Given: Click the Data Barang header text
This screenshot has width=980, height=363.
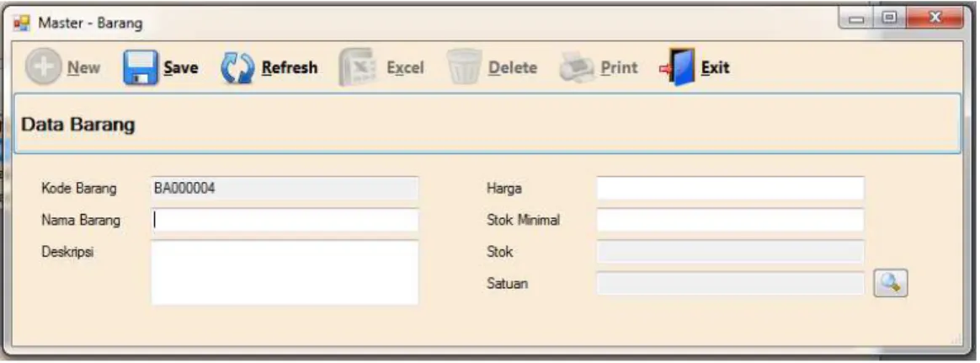Looking at the screenshot, I should point(78,125).
